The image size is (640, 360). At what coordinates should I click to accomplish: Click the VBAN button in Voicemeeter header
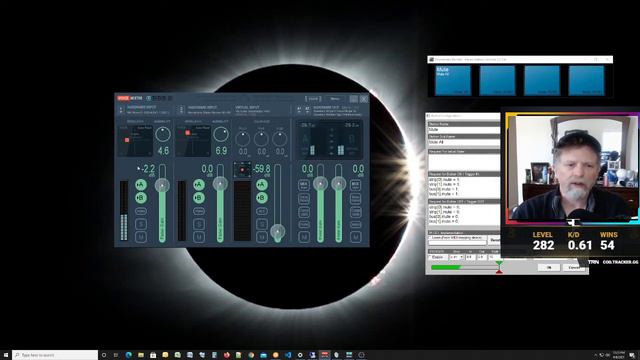click(313, 99)
